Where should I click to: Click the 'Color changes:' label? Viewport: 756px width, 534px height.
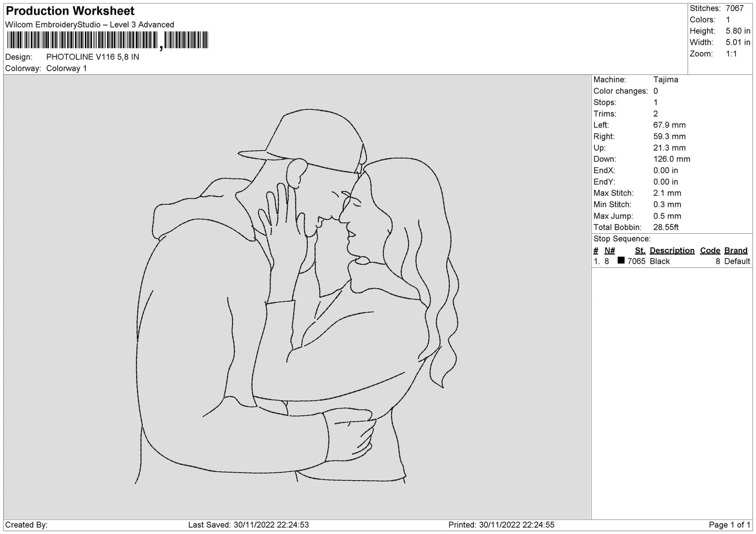(620, 91)
